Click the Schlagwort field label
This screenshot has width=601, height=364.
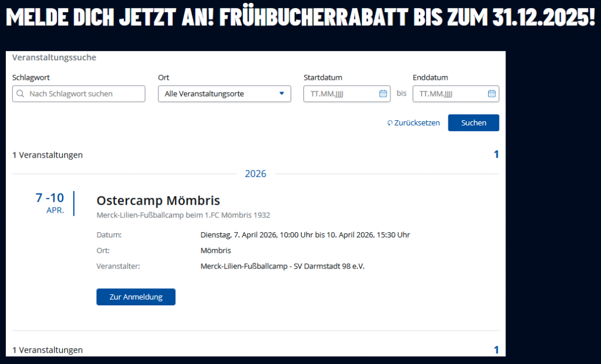coord(31,77)
